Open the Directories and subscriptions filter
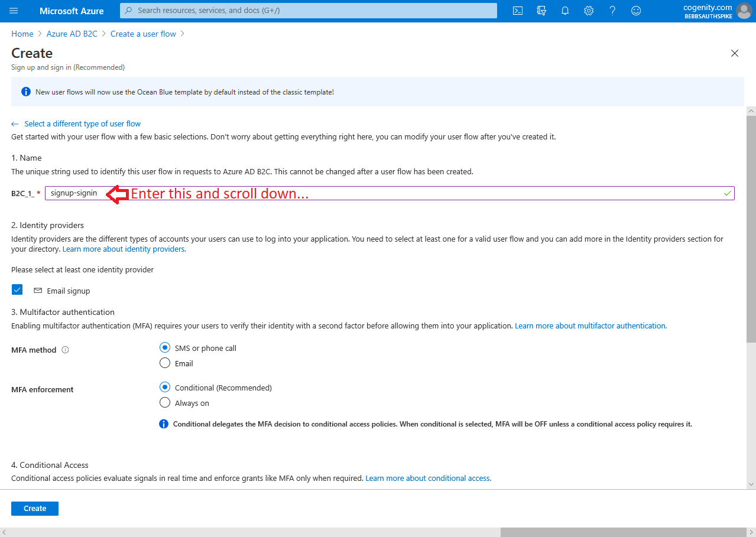This screenshot has height=537, width=756. [x=541, y=11]
